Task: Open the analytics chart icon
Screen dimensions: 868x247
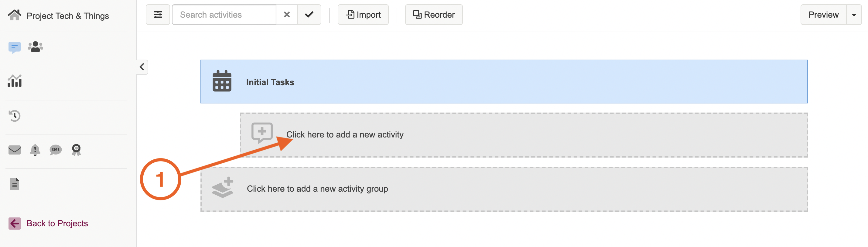Action: (15, 81)
